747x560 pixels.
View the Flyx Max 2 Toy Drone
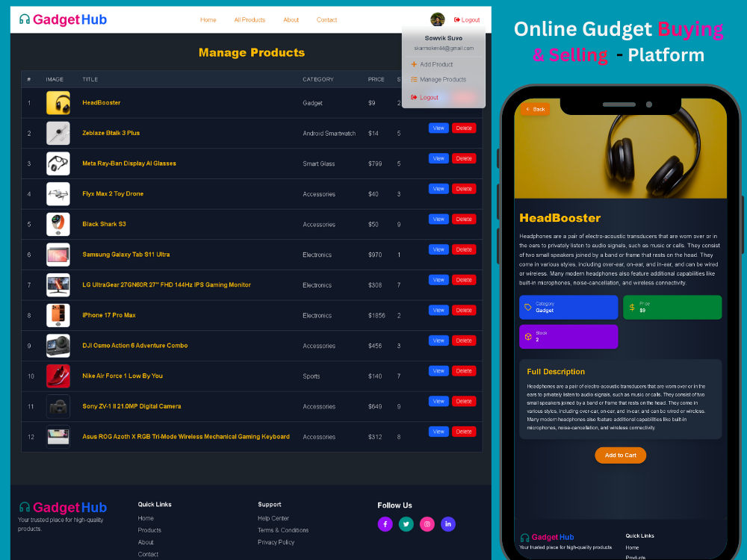[x=438, y=189]
